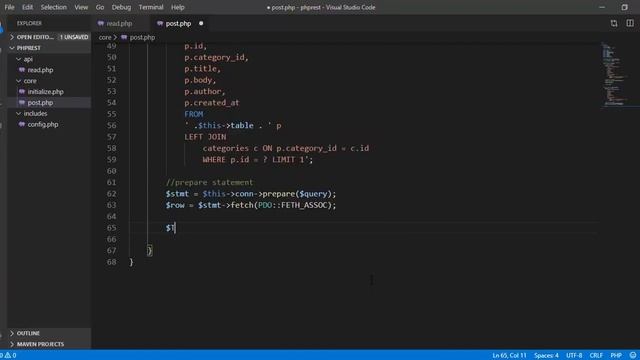Screen dimensions: 640x360
Task: Open initialize.php in the explorer tree
Action: 45,92
